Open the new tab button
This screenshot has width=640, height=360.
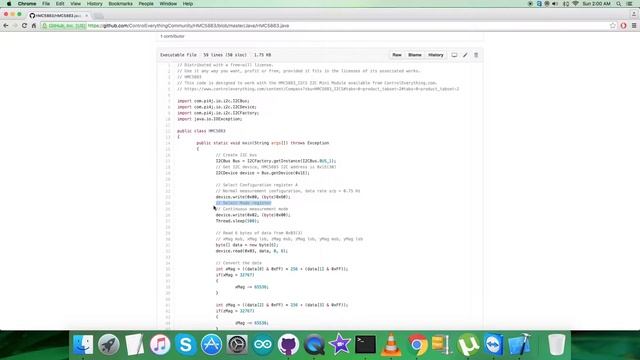98,16
